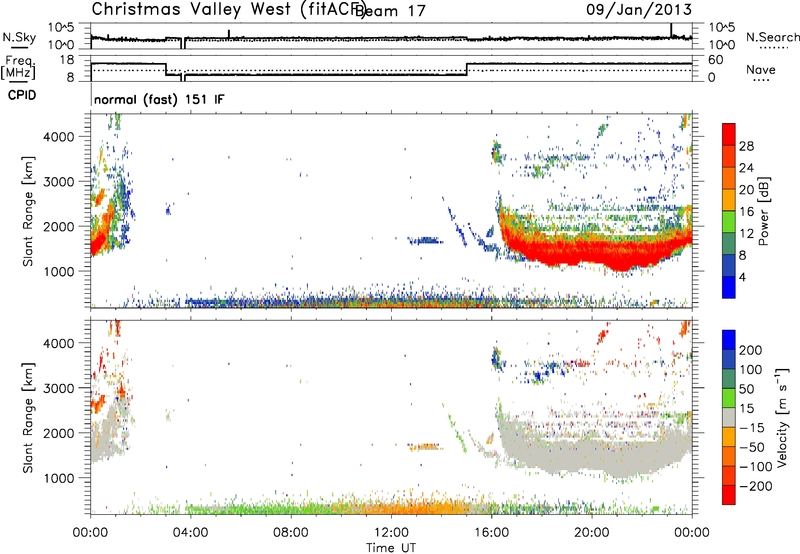The height and width of the screenshot is (554, 800).
Task: Click the "60" tick right of the frequency panel
Action: (x=716, y=60)
